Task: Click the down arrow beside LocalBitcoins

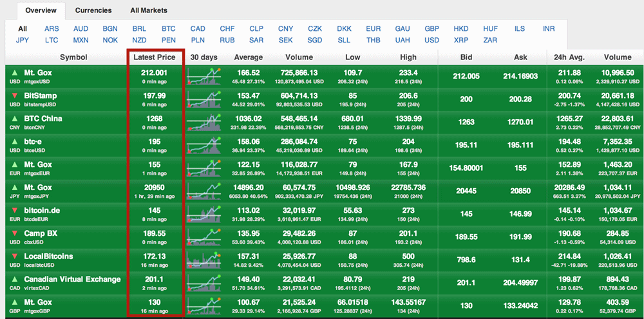Action: pyautogui.click(x=15, y=257)
